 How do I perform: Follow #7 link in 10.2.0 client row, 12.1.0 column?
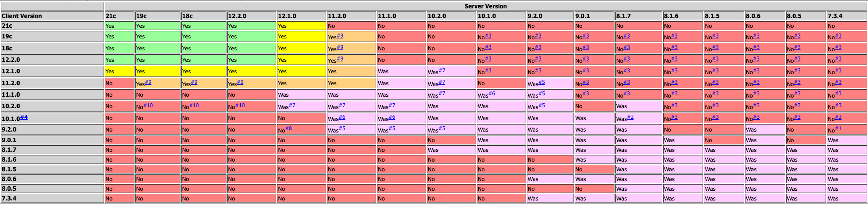pos(292,106)
